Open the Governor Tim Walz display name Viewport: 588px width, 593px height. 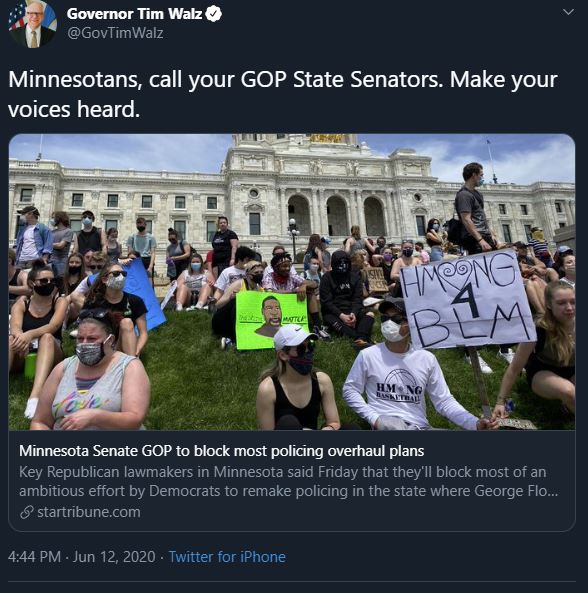point(134,14)
